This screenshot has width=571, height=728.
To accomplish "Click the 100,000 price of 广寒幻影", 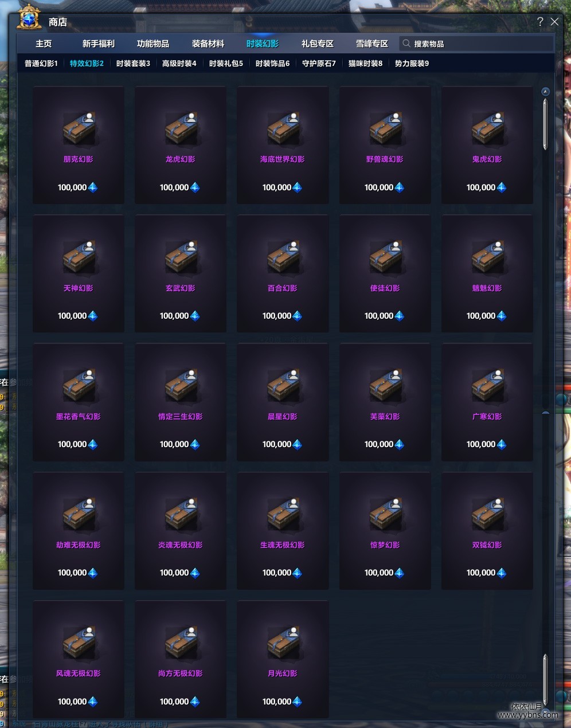I will point(481,444).
